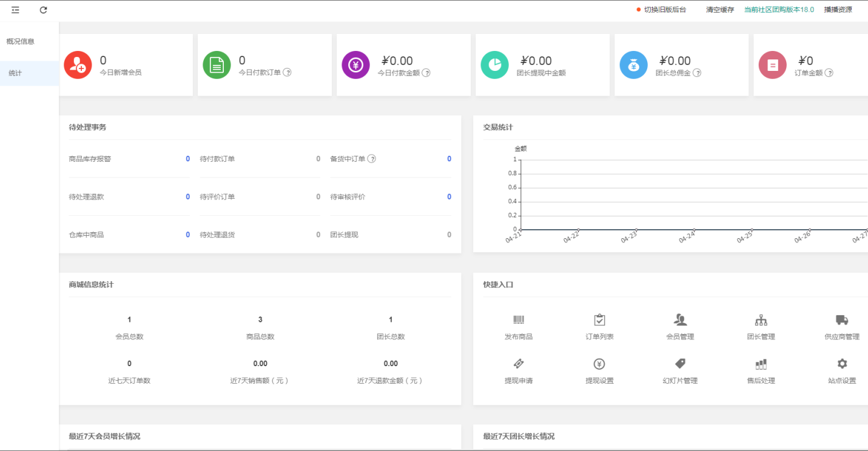Click the 04-24 point on the transaction chart

coord(694,230)
